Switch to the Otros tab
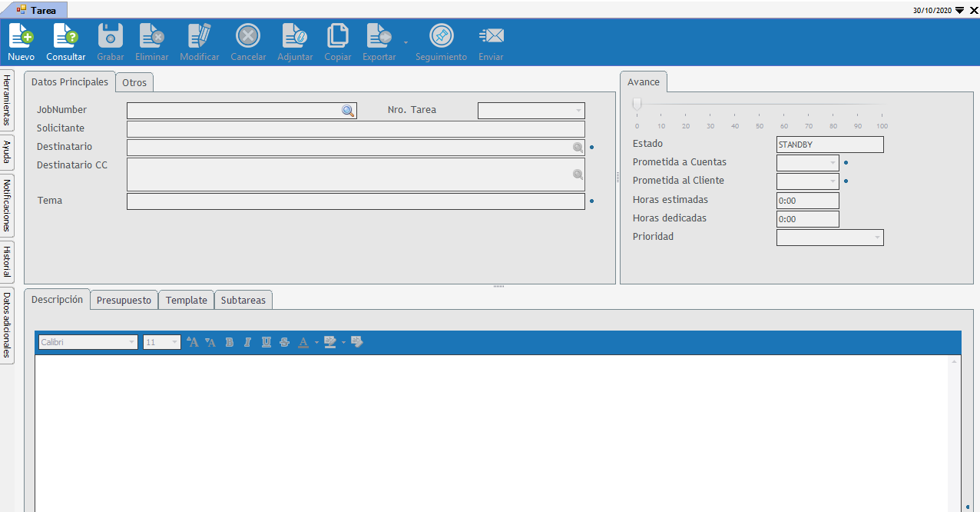980x512 pixels. (x=134, y=83)
